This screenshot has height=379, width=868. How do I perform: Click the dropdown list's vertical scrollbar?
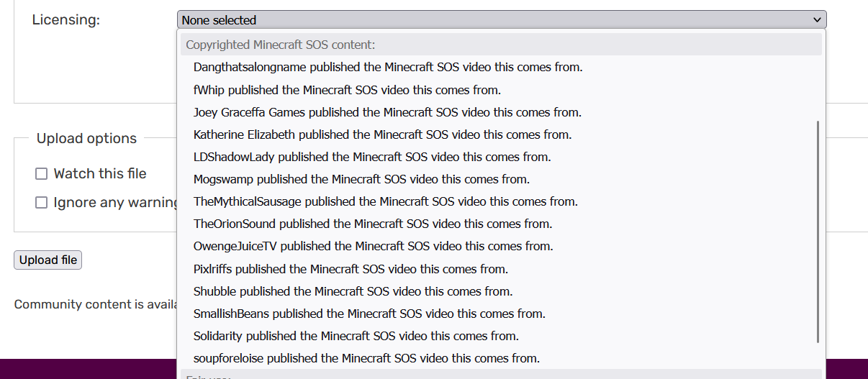click(x=818, y=230)
